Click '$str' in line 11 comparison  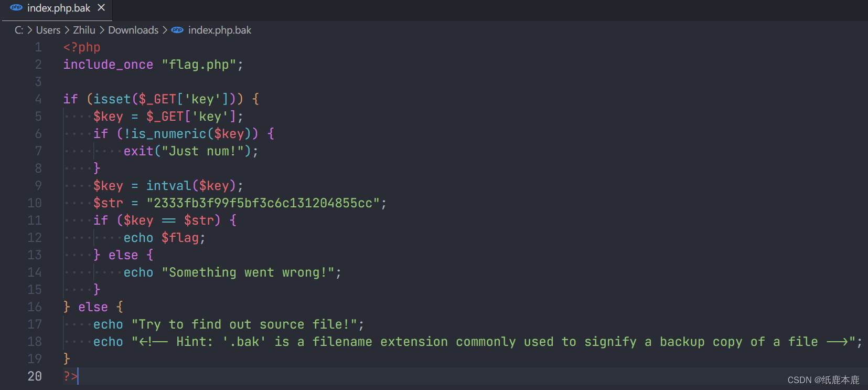coord(199,220)
